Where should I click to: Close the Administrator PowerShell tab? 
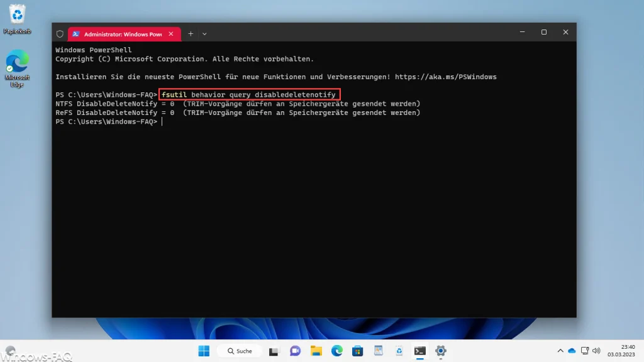171,34
